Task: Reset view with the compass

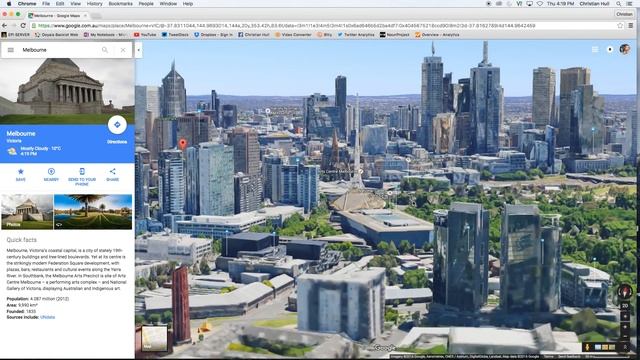Action: pos(624,291)
